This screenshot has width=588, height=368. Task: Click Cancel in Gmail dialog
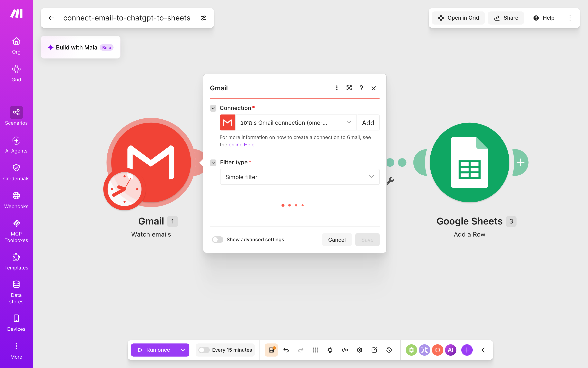click(337, 240)
